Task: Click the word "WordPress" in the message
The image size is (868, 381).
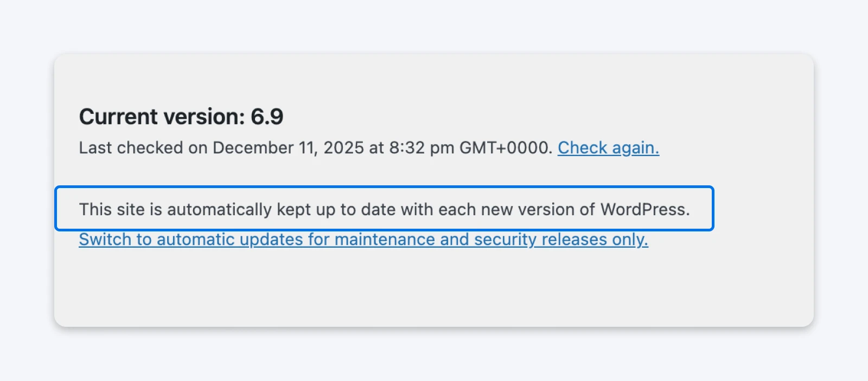Action: (x=646, y=209)
